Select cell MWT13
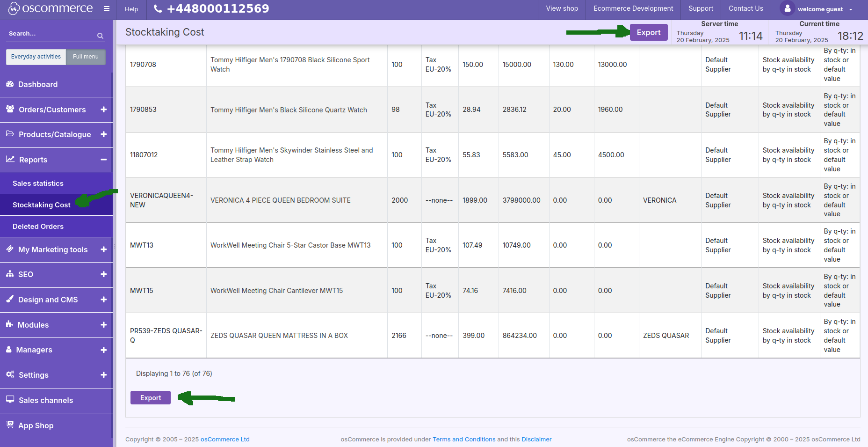This screenshot has width=868, height=447. tap(142, 245)
